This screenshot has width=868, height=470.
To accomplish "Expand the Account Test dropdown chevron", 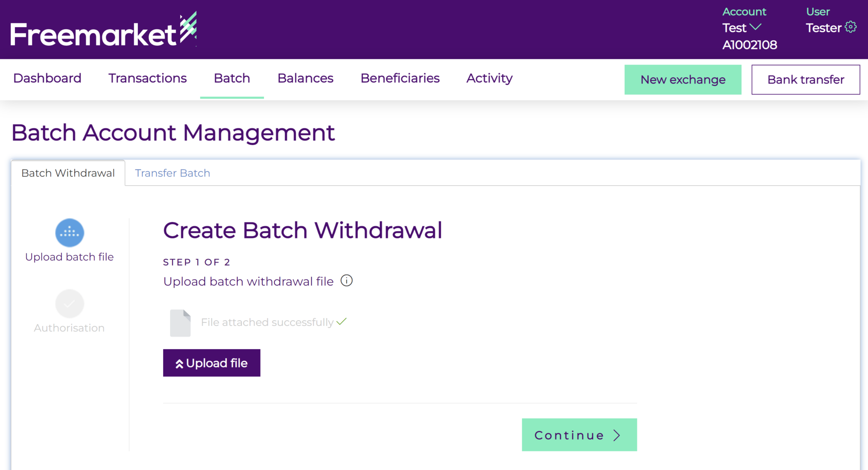I will [x=755, y=27].
